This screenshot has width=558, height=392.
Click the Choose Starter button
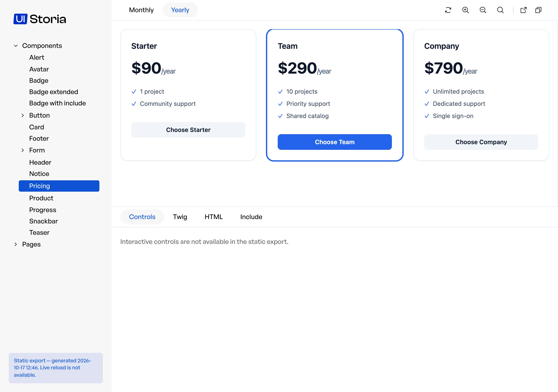(188, 130)
